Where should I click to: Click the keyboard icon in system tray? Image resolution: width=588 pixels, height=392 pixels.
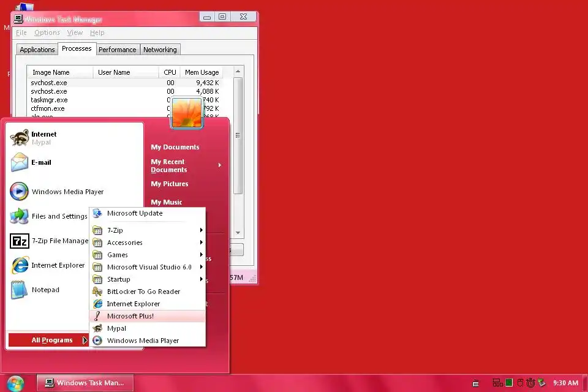[475, 383]
